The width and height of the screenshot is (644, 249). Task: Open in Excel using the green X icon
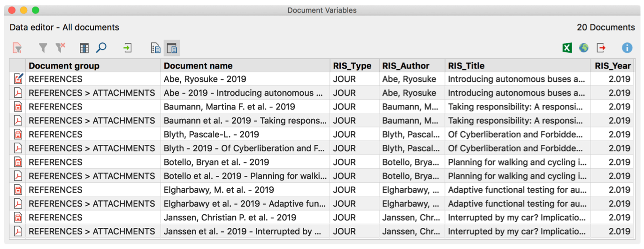(x=567, y=48)
